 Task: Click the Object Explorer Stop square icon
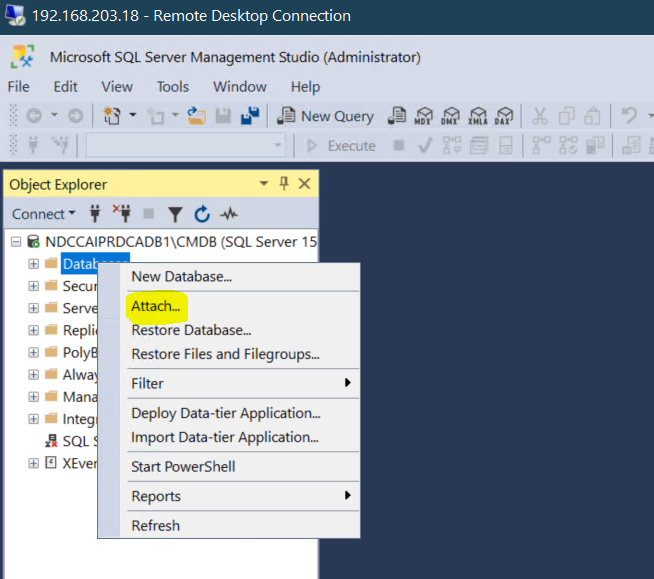148,214
